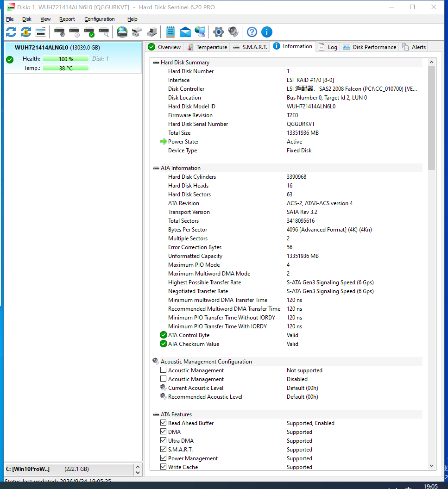Toggle the Read Ahead Buffer checkbox

coord(163,423)
